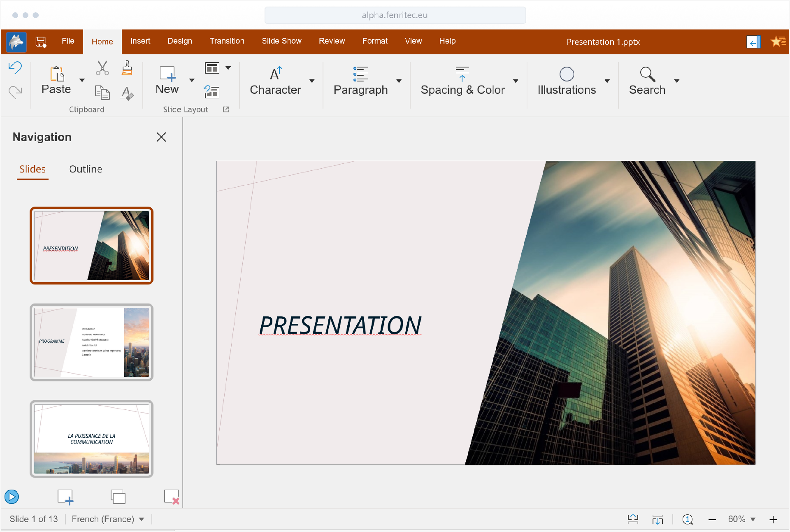Select the Format Painter icon
Viewport: 790px width, 532px height.
coord(127,68)
